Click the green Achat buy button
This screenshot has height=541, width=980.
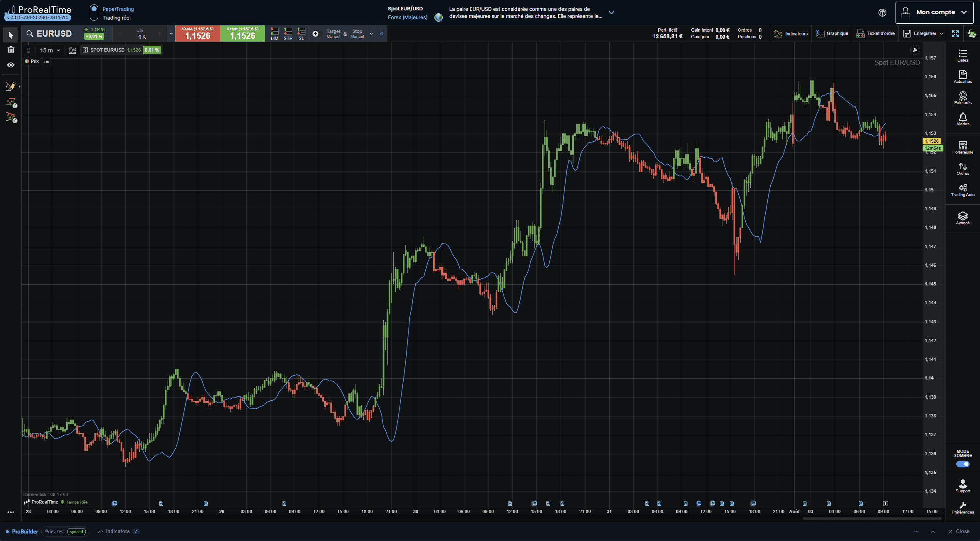click(243, 34)
